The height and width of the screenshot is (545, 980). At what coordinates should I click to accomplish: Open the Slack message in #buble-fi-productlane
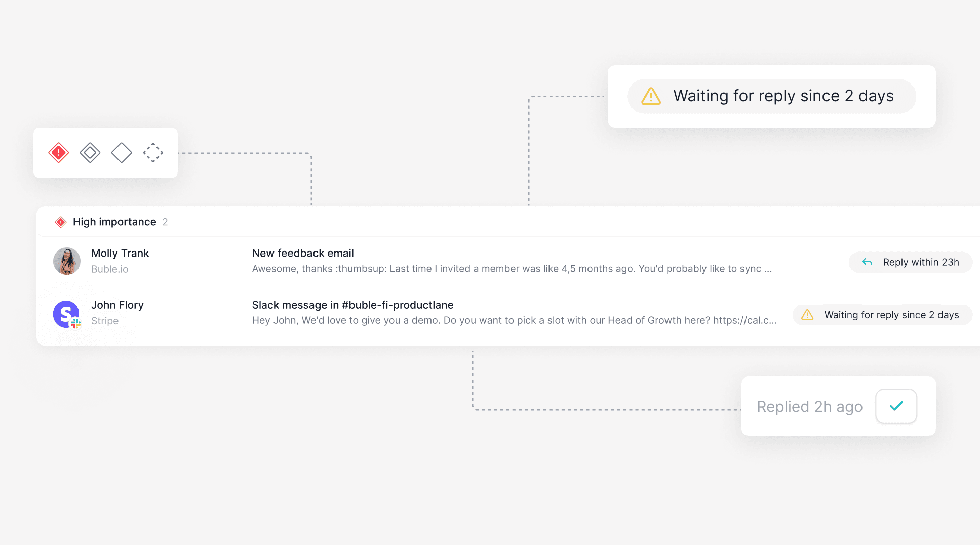[352, 305]
